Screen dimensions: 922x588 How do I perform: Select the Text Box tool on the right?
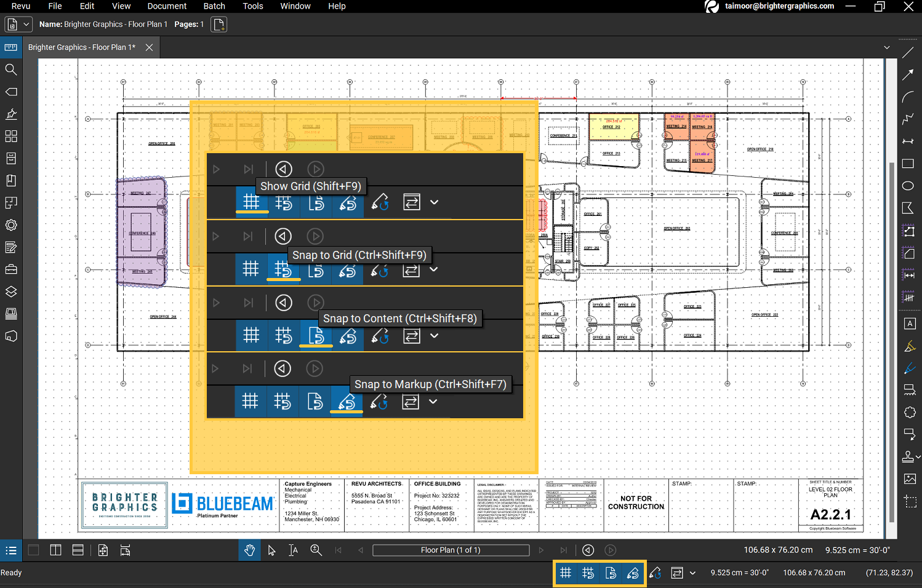tap(908, 324)
